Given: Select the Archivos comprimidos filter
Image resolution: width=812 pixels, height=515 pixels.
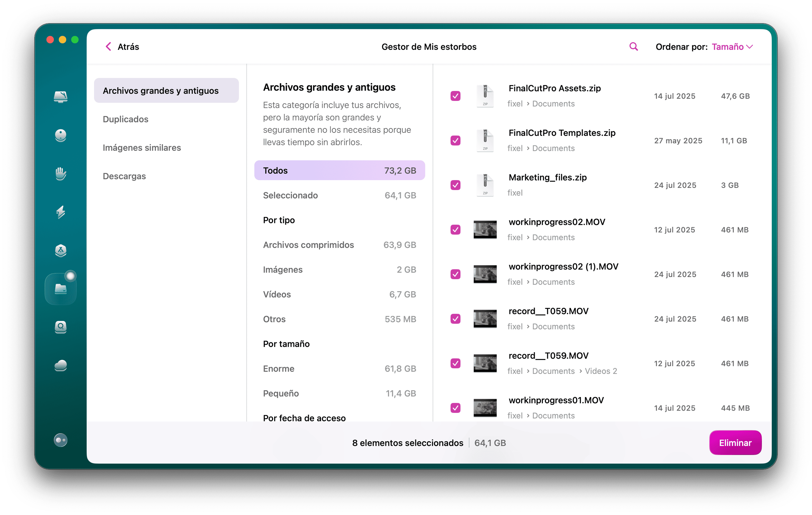Looking at the screenshot, I should (x=308, y=245).
